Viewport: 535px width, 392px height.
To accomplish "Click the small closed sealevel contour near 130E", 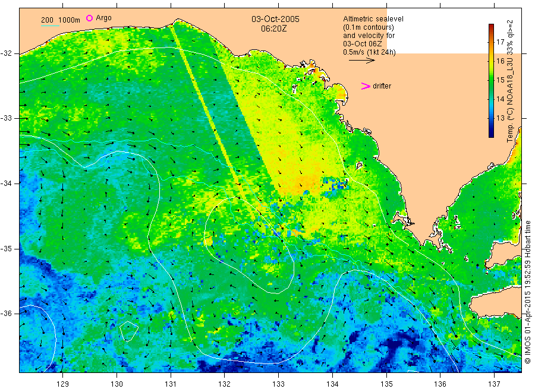I will tap(128, 331).
